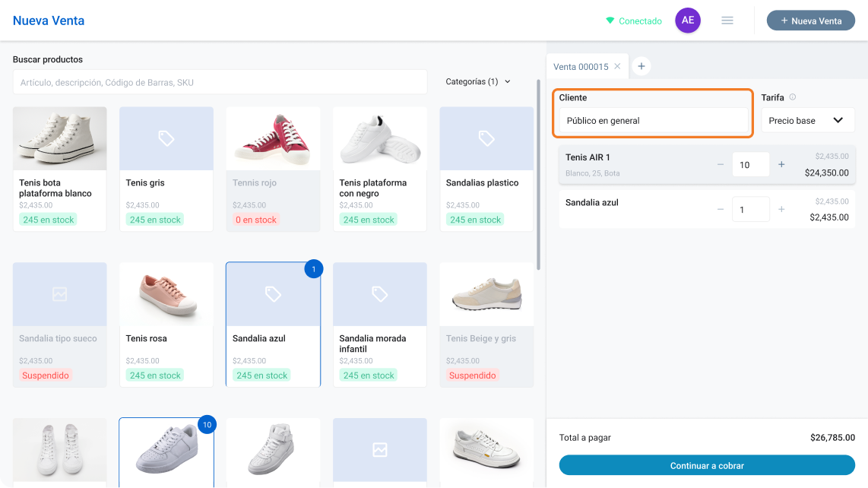Open the Categorías (1) dropdown
The height and width of the screenshot is (488, 868).
478,81
